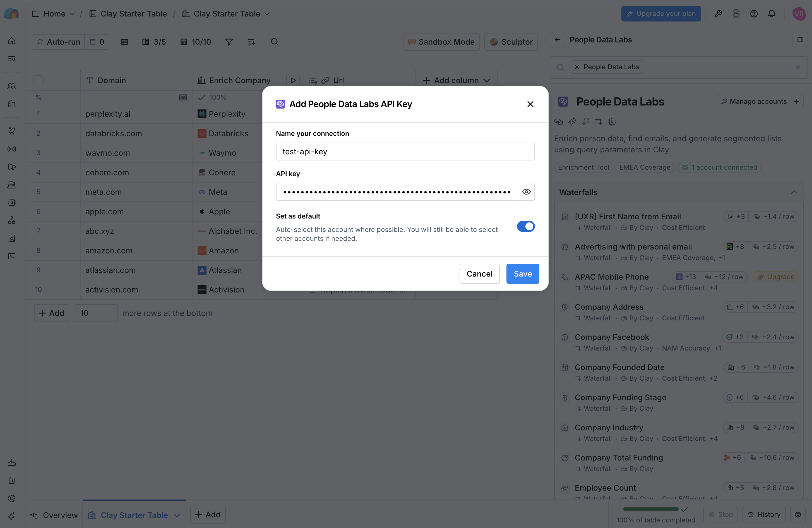Image resolution: width=812 pixels, height=528 pixels.
Task: Collapse the Waterfalls section
Action: pyautogui.click(x=794, y=192)
